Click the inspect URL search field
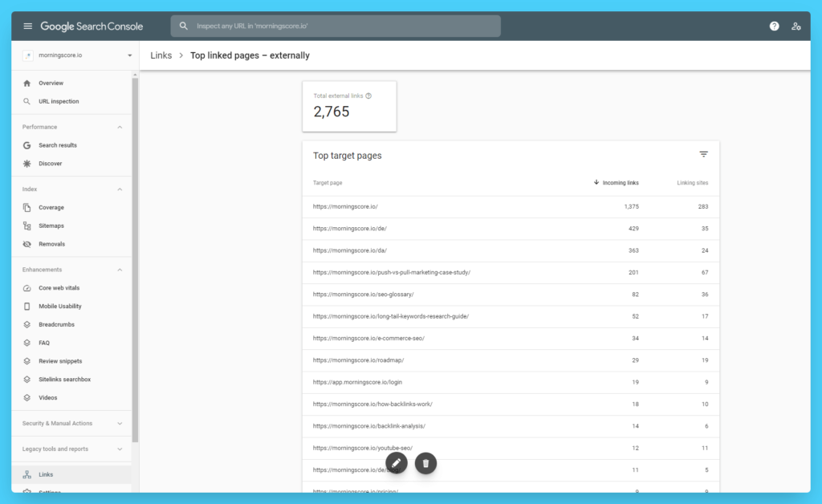 tap(336, 26)
